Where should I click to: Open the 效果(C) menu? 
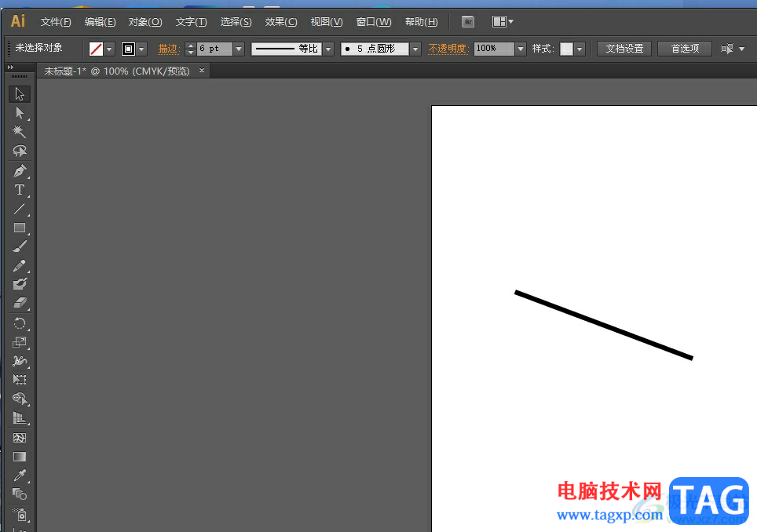pos(281,22)
